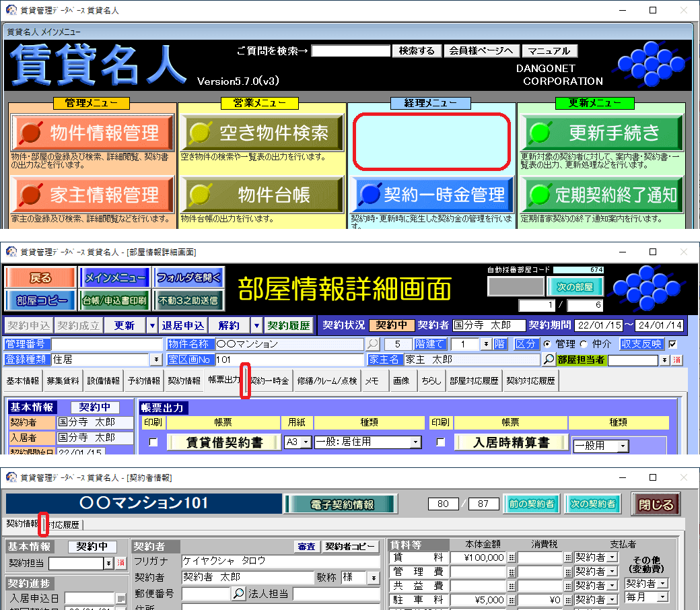This screenshot has width=700, height=610.
Task: Click the magnifier beside 物件名称 field
Action: click(x=372, y=344)
